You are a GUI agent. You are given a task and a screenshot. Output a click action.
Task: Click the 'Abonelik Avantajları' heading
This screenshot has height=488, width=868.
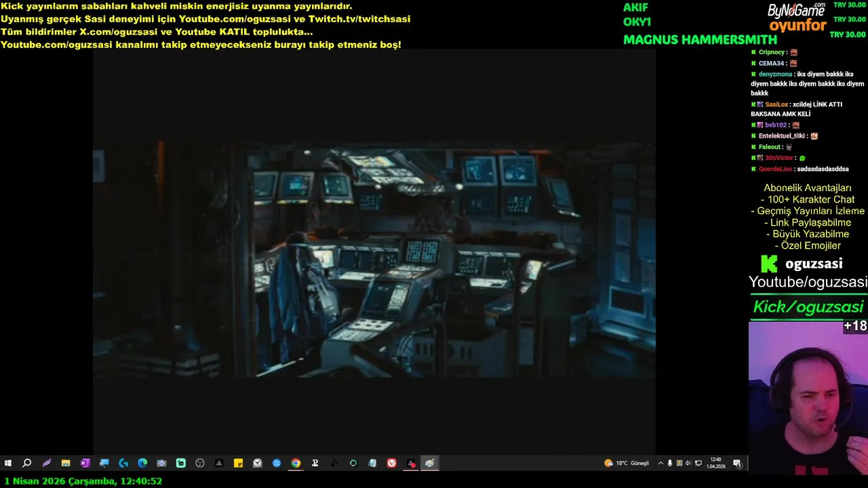808,188
